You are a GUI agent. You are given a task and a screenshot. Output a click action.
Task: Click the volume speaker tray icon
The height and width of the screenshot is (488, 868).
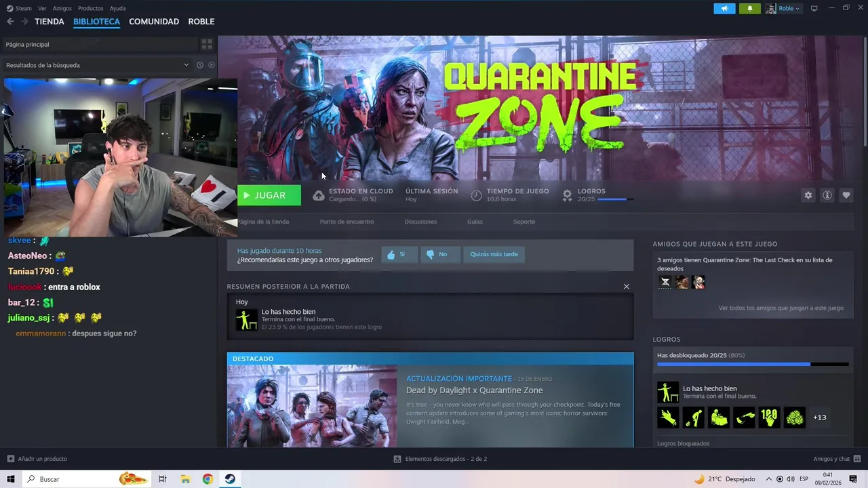791,479
